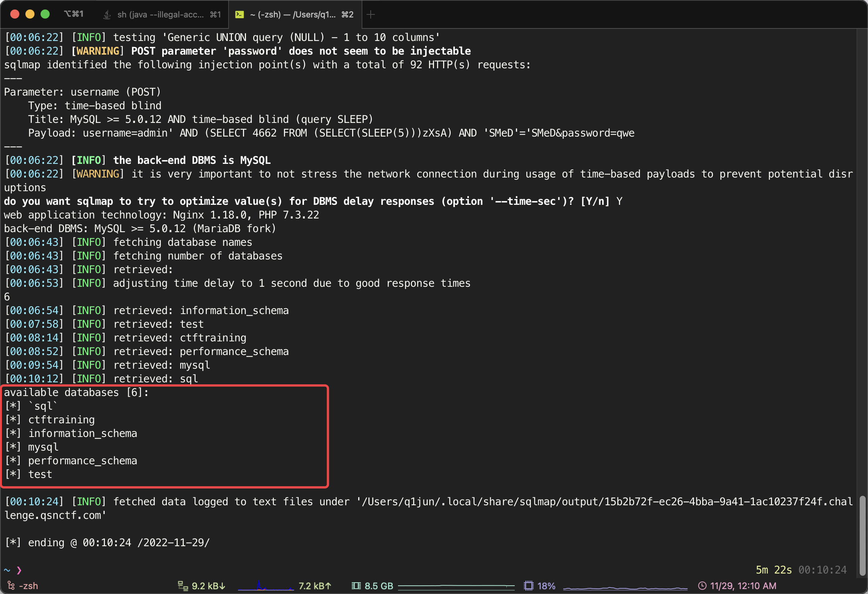Click the git branch icon beside -zsh in status bar
Image resolution: width=868 pixels, height=594 pixels.
(11, 586)
